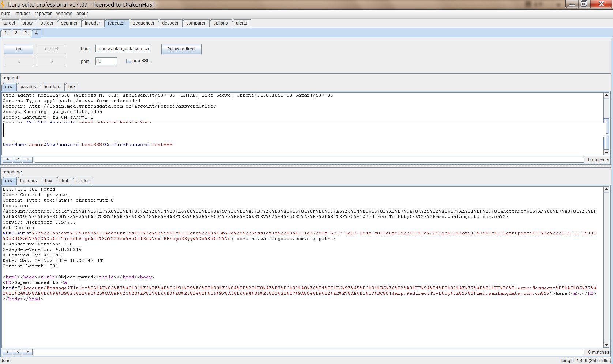
Task: Click response pane scroll down arrow
Action: coord(606,345)
